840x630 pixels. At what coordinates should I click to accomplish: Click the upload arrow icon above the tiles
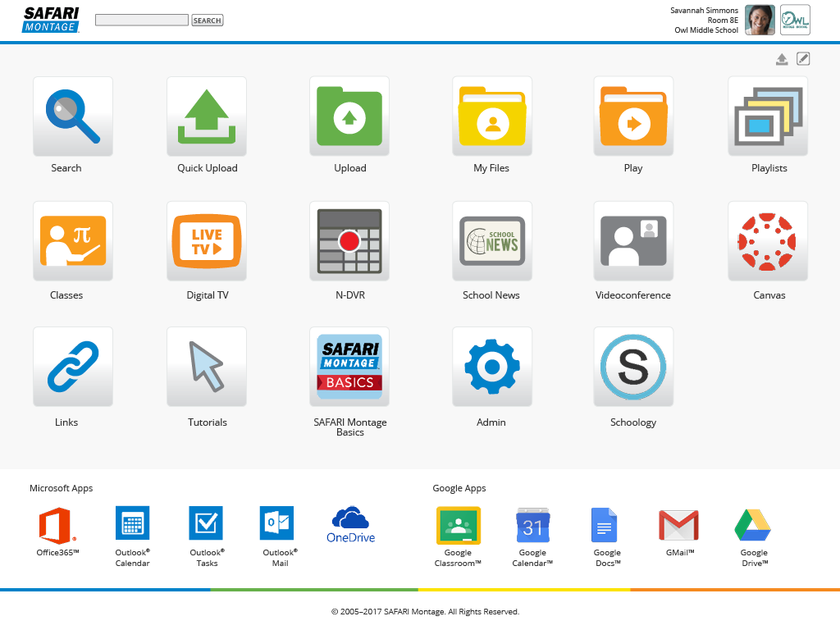[x=782, y=59]
